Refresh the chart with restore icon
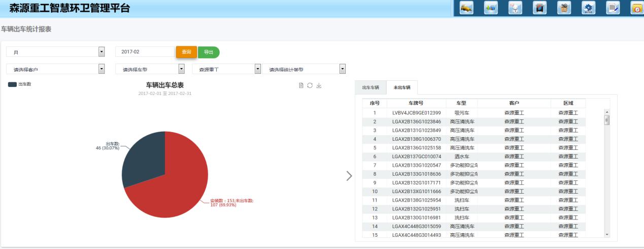 pos(310,85)
